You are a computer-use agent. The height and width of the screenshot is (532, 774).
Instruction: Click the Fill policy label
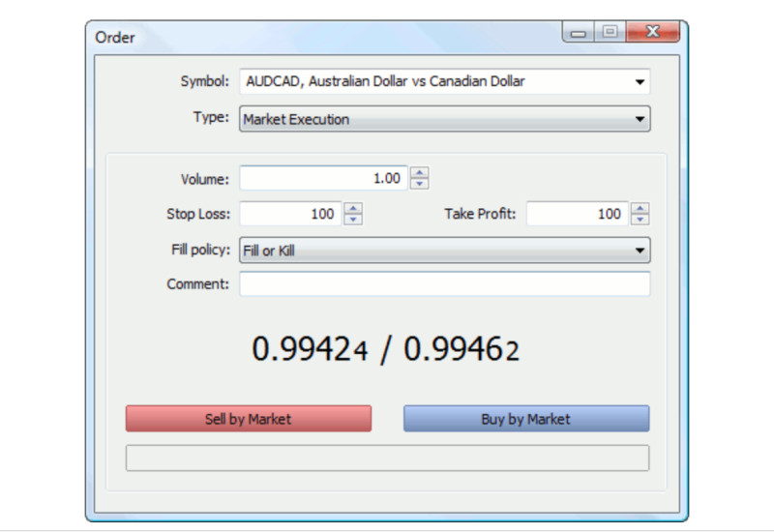click(x=200, y=250)
